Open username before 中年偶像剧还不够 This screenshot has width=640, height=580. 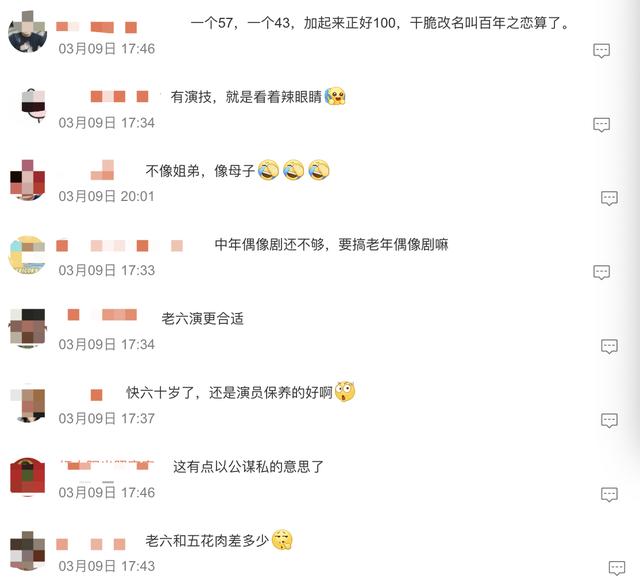119,246
